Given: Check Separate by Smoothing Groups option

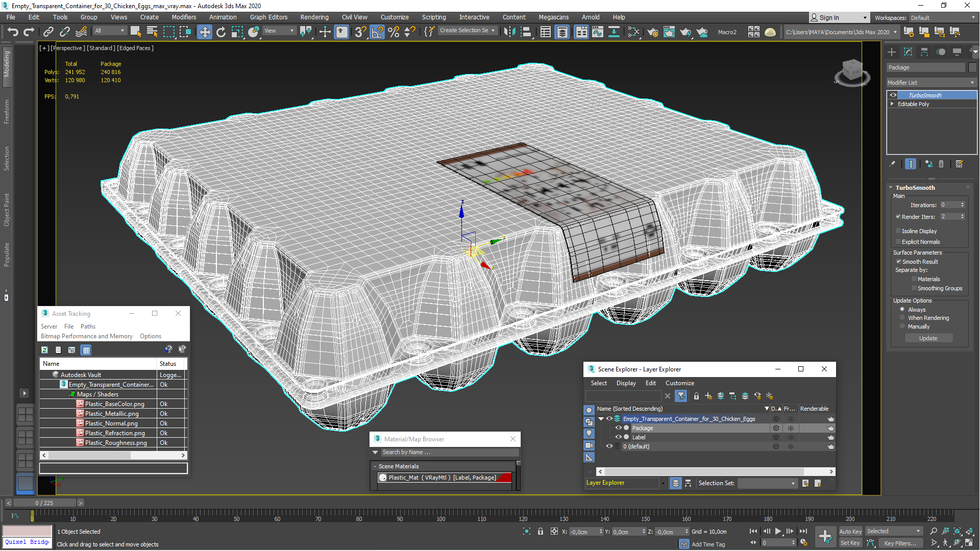Looking at the screenshot, I should click(914, 288).
